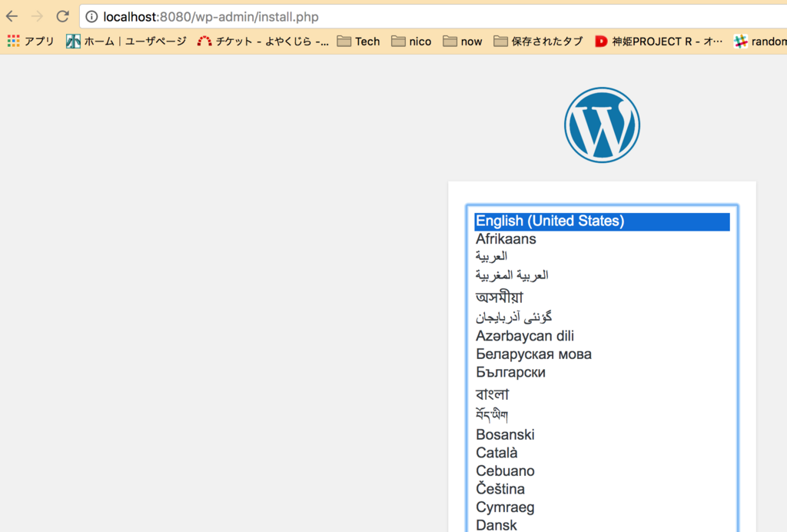Viewport: 787px width, 532px height.
Task: Select Català language option
Action: (602, 453)
